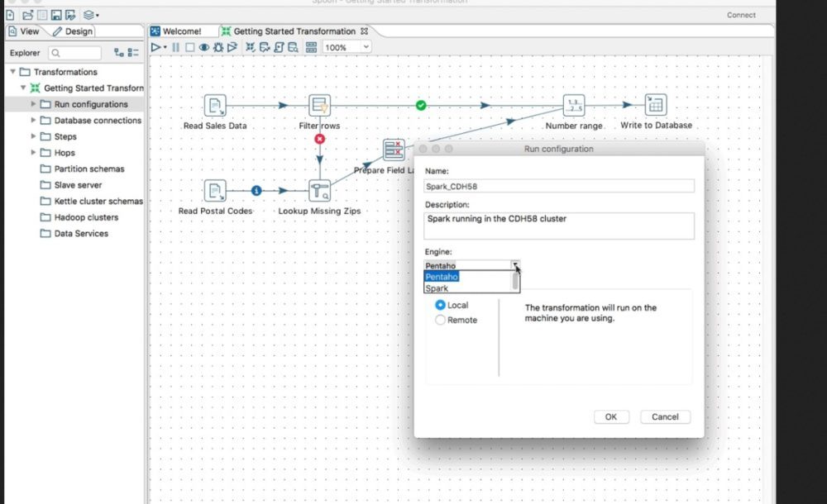
Task: Switch to the Design tab
Action: [x=73, y=31]
